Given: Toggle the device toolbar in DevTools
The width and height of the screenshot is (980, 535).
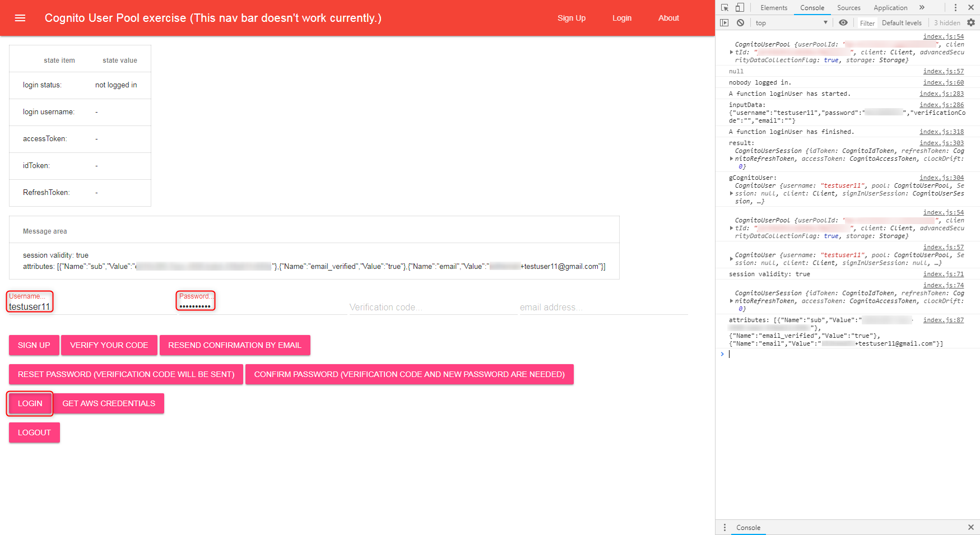Looking at the screenshot, I should pos(739,7).
